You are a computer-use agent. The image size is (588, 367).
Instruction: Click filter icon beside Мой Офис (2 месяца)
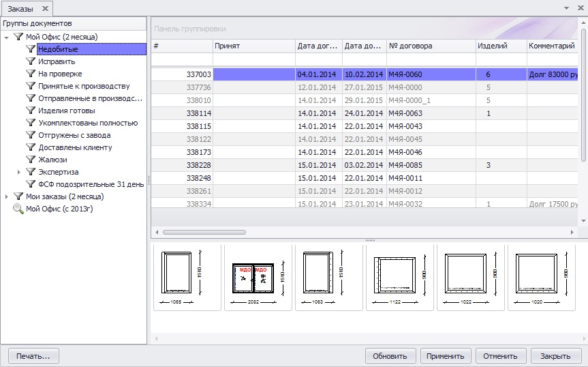tap(18, 37)
